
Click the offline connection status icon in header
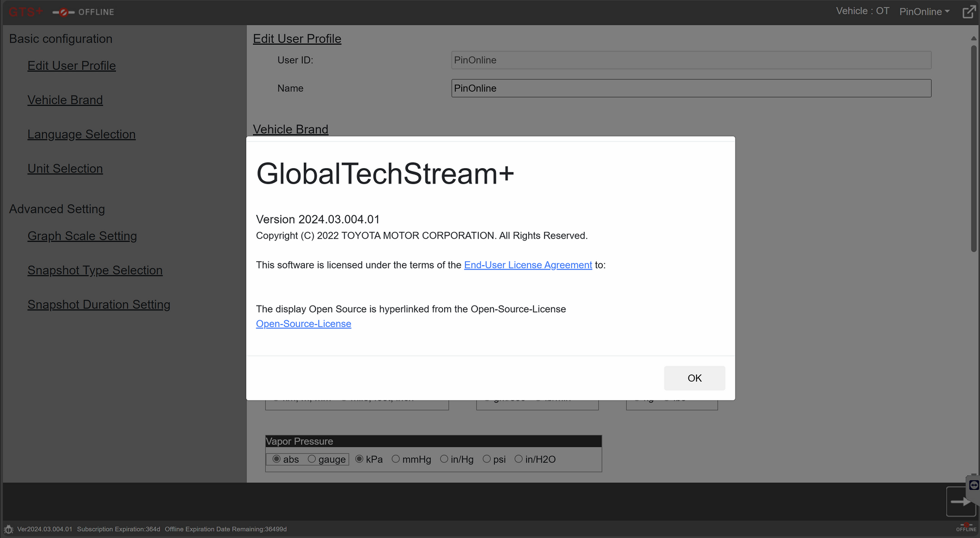(63, 12)
